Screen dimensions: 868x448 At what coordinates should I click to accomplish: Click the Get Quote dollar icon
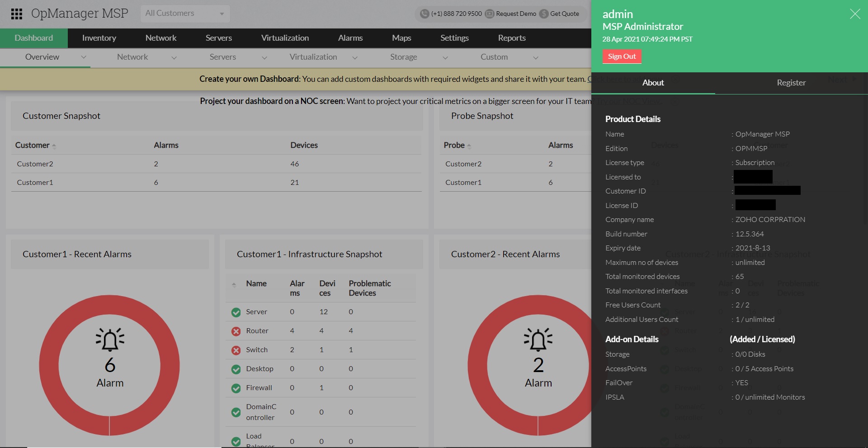tap(544, 14)
